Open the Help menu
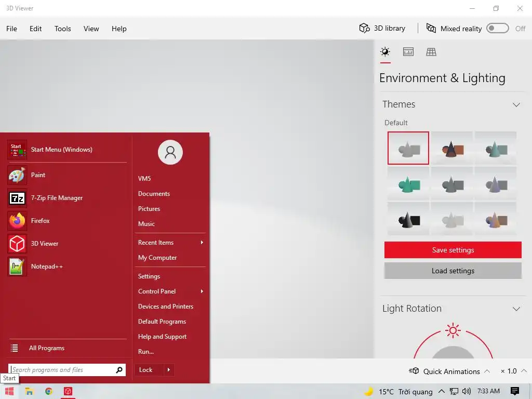Viewport: 532px width, 399px height. pyautogui.click(x=119, y=29)
